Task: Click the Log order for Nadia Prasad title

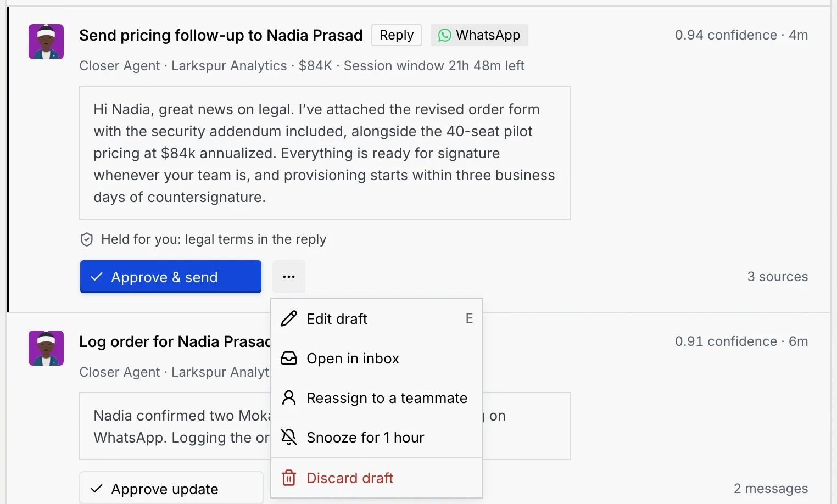Action: (x=175, y=341)
